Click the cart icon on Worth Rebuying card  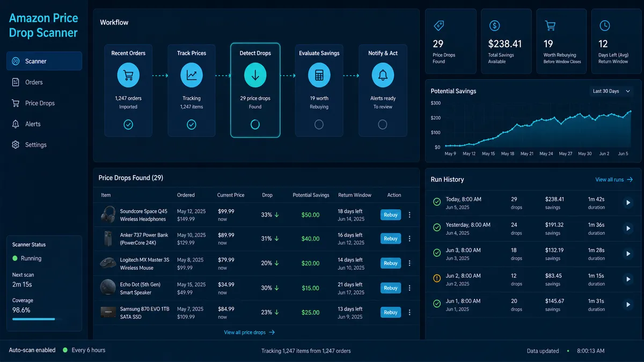550,25
